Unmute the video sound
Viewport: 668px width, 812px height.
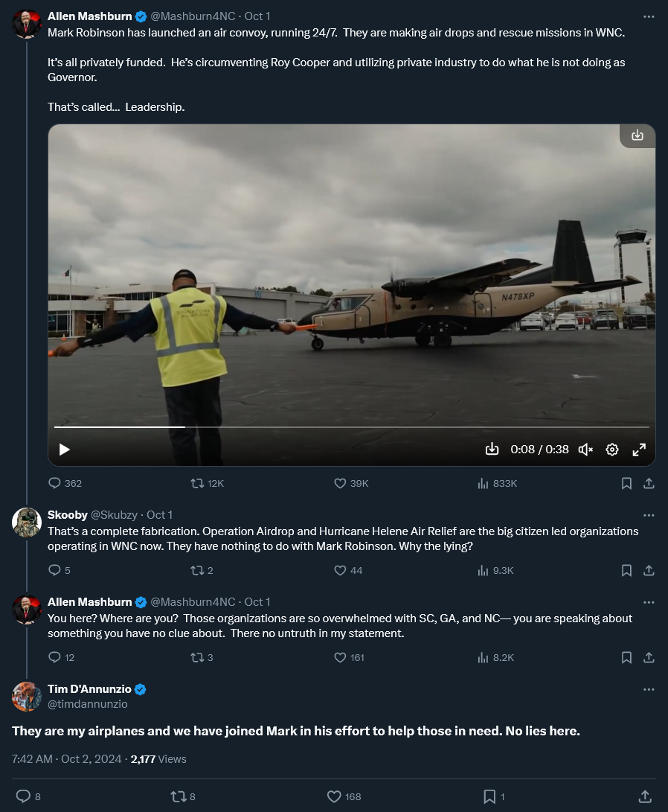point(585,450)
